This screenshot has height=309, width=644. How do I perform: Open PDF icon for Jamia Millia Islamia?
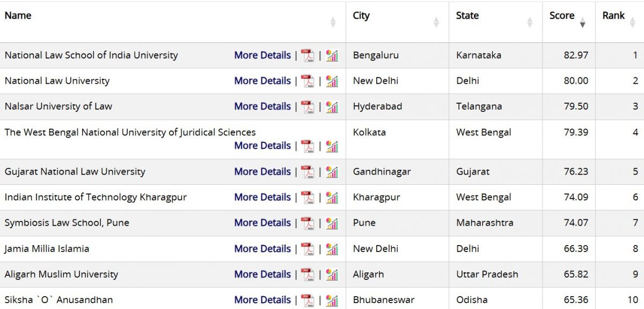(x=308, y=249)
